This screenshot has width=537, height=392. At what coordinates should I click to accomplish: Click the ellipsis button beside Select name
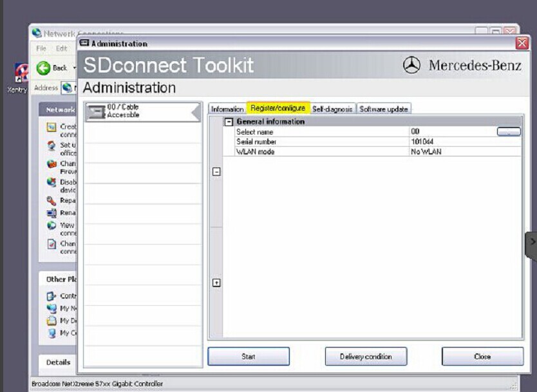click(509, 132)
